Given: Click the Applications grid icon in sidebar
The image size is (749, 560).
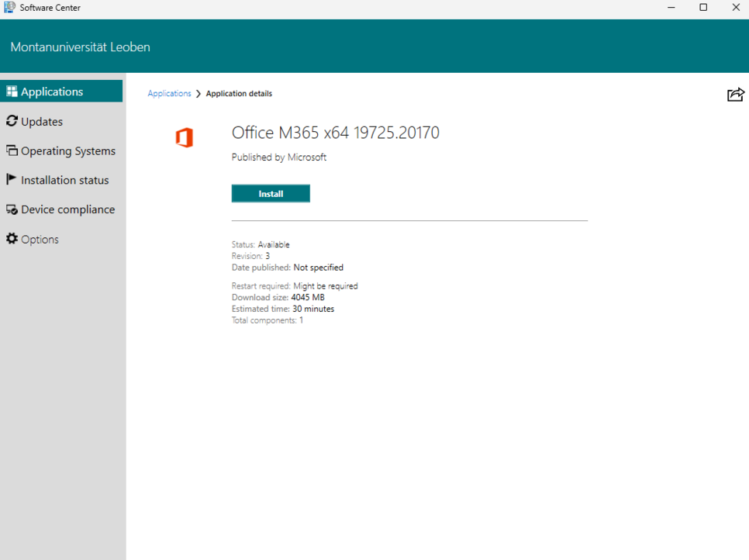Looking at the screenshot, I should 12,92.
